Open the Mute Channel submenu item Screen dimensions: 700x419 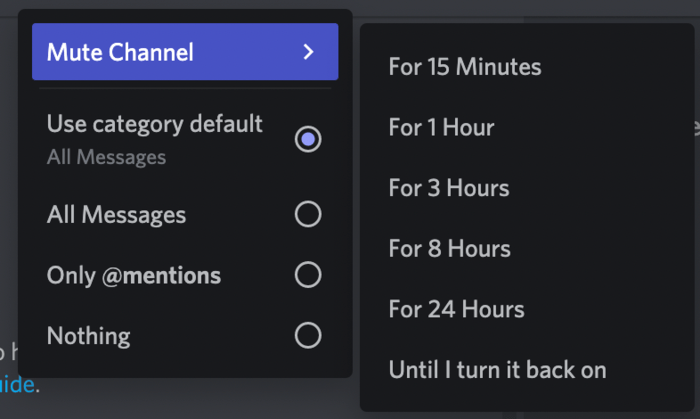tap(185, 52)
